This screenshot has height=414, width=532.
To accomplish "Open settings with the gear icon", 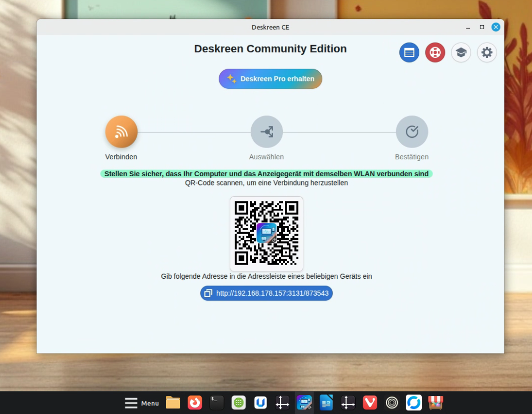I will tap(486, 52).
